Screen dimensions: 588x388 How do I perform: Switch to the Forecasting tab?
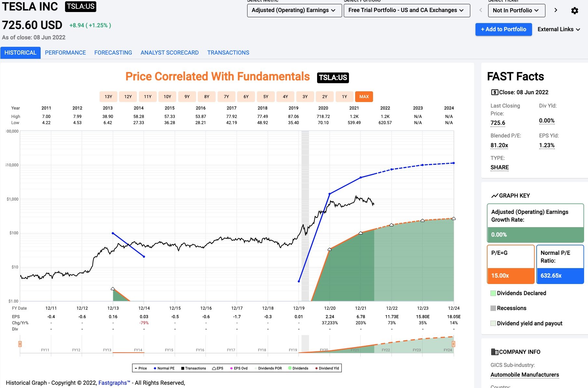tap(113, 53)
